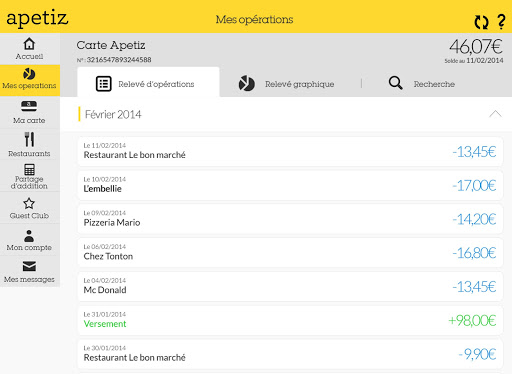Open the Recherche tab

pos(422,84)
